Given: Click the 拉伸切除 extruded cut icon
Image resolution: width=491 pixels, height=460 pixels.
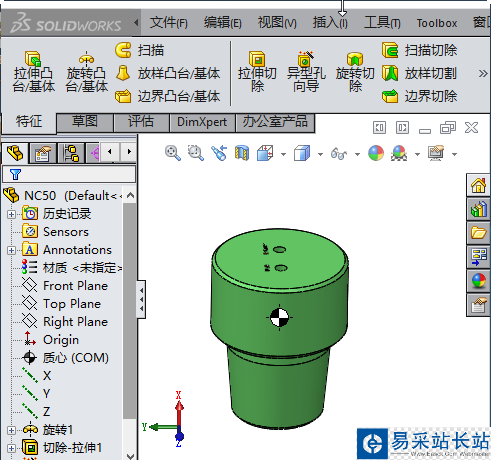Looking at the screenshot, I should [257, 71].
